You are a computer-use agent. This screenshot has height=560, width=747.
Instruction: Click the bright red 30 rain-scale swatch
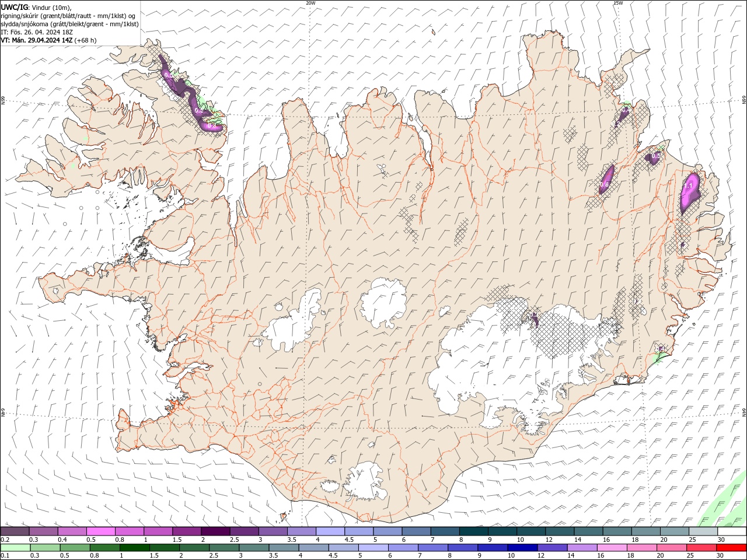click(731, 548)
